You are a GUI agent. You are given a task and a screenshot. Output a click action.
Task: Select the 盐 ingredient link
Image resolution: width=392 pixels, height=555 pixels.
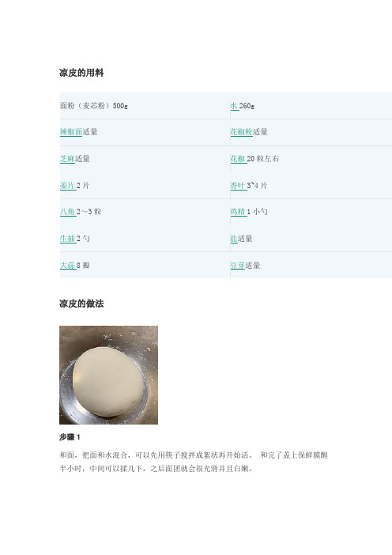pyautogui.click(x=234, y=239)
